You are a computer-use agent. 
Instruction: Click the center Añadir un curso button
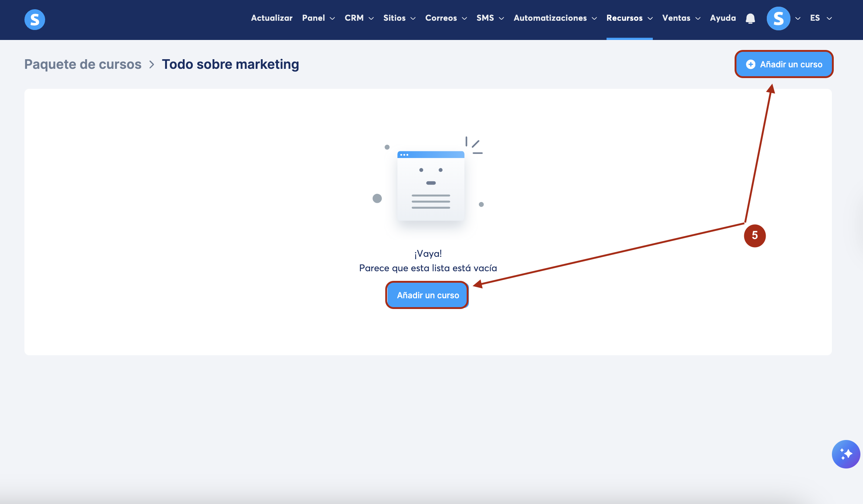click(427, 295)
